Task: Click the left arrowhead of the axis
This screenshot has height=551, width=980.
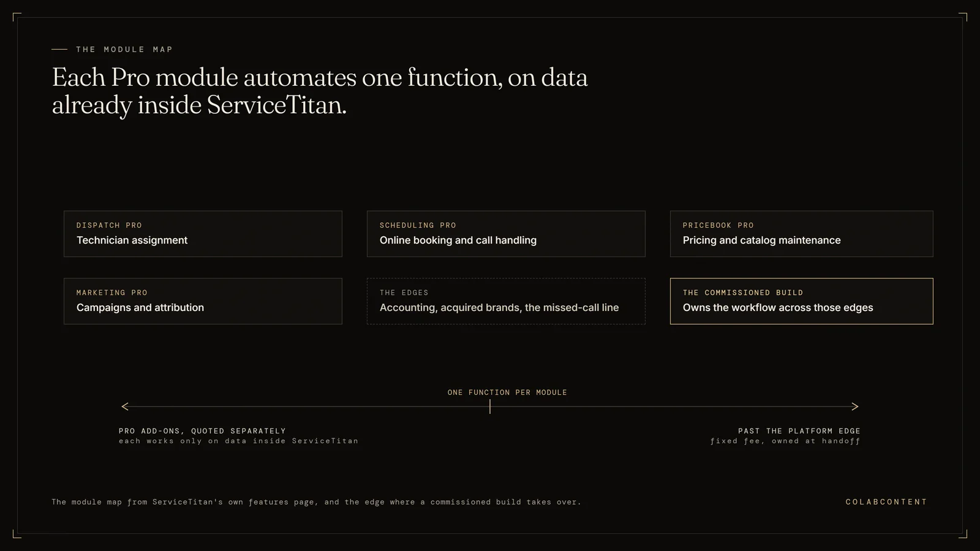Action: pyautogui.click(x=125, y=407)
